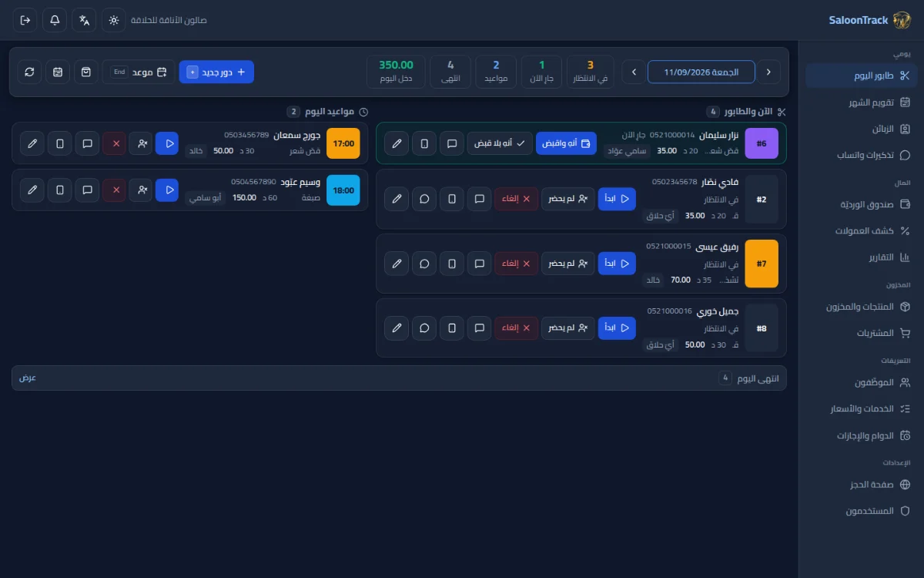Click the SaloonTrack logo

click(x=869, y=20)
